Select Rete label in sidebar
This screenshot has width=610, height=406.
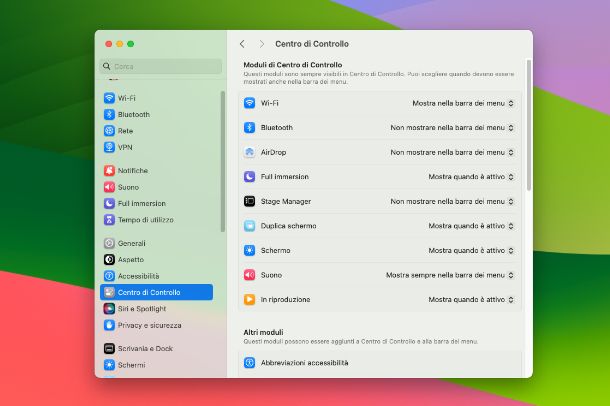coord(125,131)
